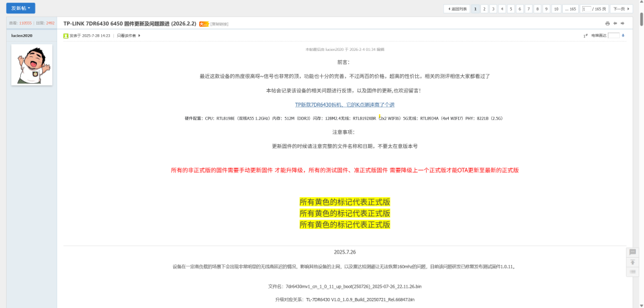Click the page vertical scrollbar thumb
The image size is (644, 308).
tap(641, 19)
